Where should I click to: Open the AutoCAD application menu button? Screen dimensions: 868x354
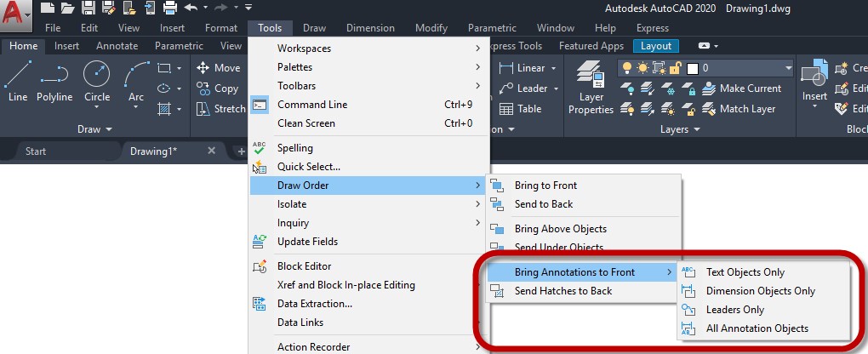coord(15,15)
